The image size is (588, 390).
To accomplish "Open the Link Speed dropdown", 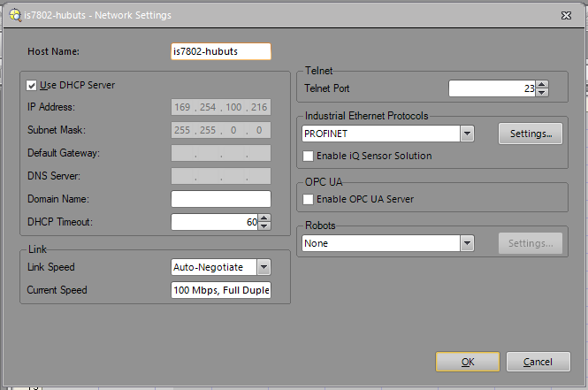I will (x=263, y=267).
